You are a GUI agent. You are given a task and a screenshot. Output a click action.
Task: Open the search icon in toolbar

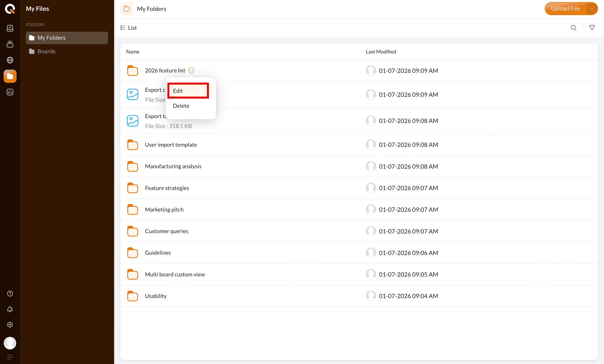click(573, 28)
